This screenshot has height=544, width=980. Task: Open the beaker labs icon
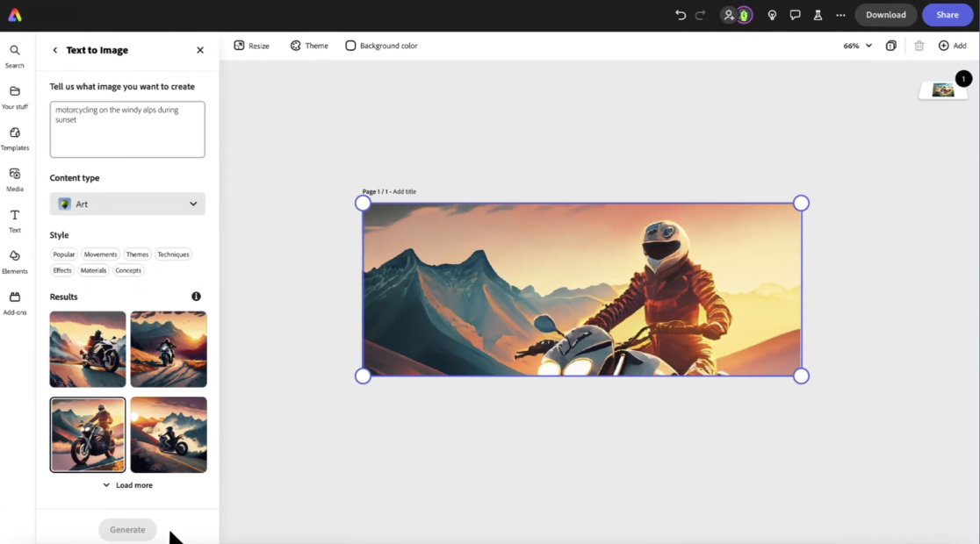coord(818,15)
